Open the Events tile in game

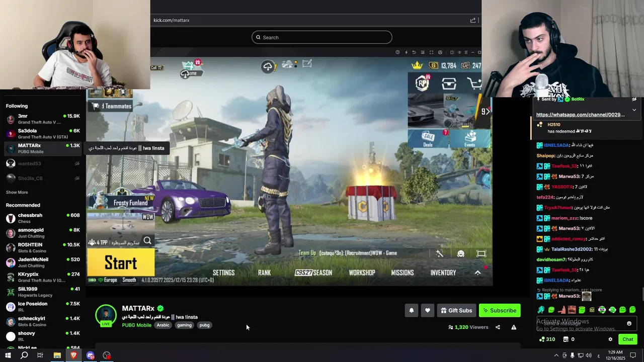(470, 139)
